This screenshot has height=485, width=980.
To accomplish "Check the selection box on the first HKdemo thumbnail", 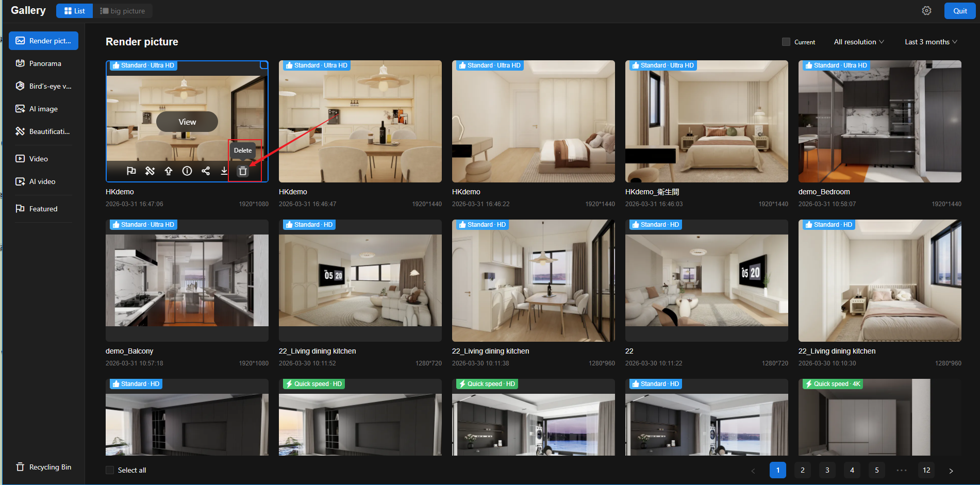I will click(x=263, y=65).
